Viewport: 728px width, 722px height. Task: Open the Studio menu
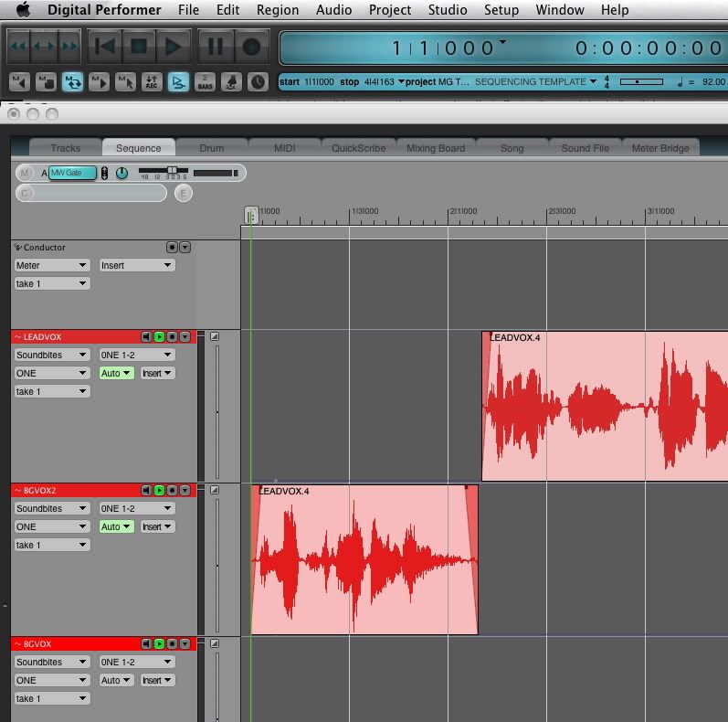448,10
